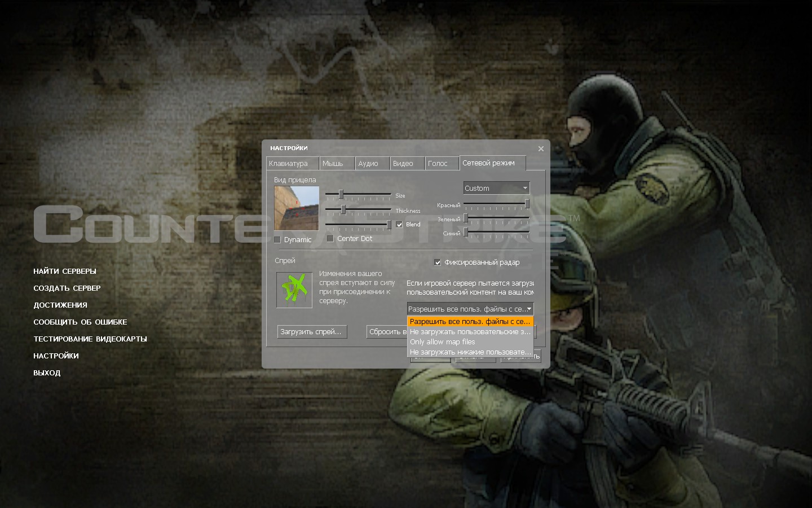Open Тестирование видеокарты menu entry
Image resolution: width=812 pixels, height=508 pixels.
(90, 339)
